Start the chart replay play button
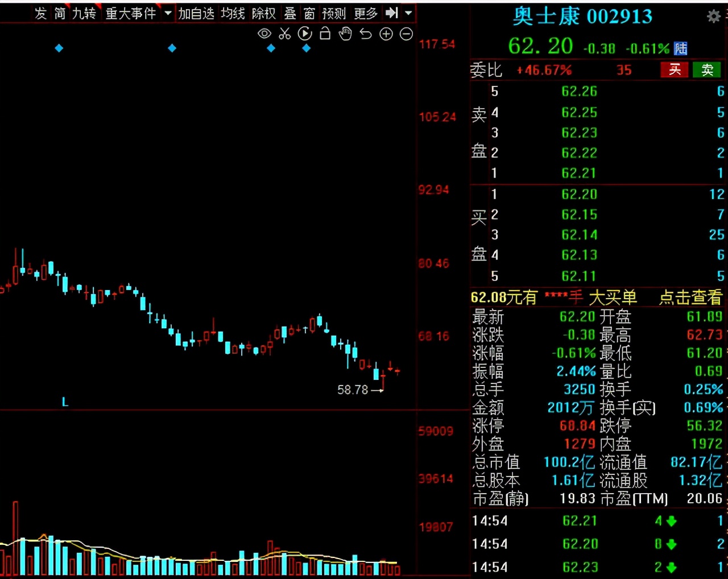This screenshot has height=579, width=728. click(x=305, y=34)
